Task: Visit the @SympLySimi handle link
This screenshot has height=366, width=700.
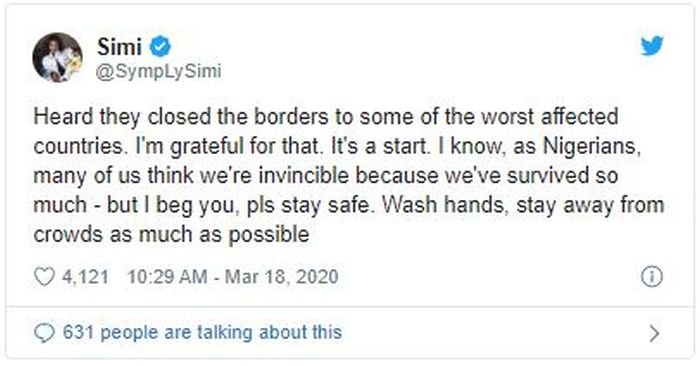Action: [158, 71]
